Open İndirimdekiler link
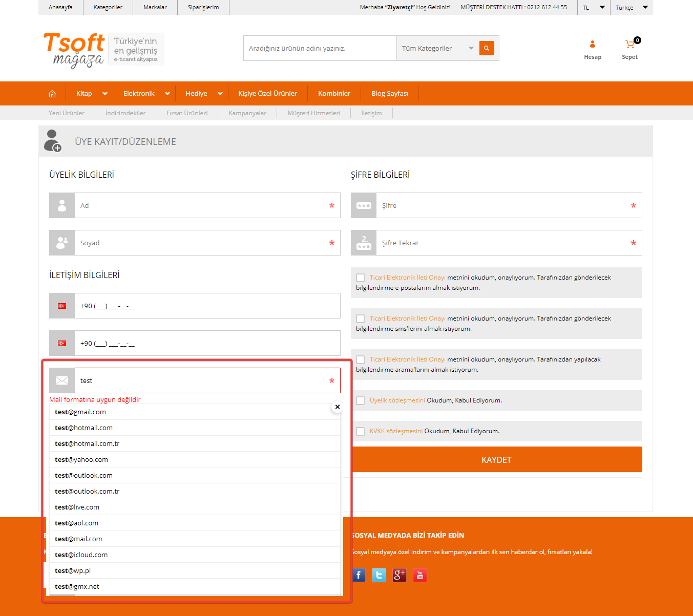 (x=125, y=113)
